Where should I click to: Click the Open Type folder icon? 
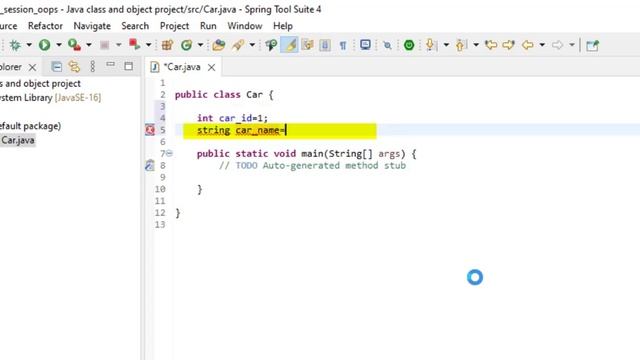[x=219, y=45]
